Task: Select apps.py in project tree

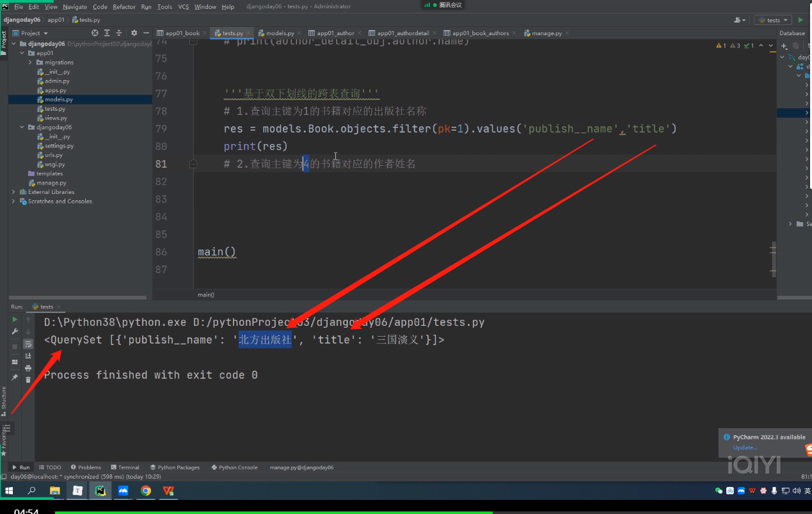Action: tap(55, 90)
